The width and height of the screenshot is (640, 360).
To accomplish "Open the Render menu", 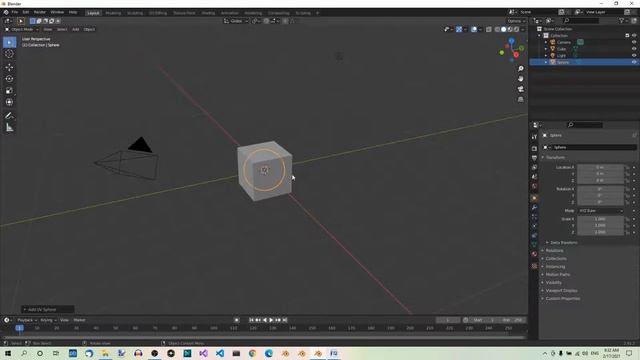I will [x=40, y=12].
